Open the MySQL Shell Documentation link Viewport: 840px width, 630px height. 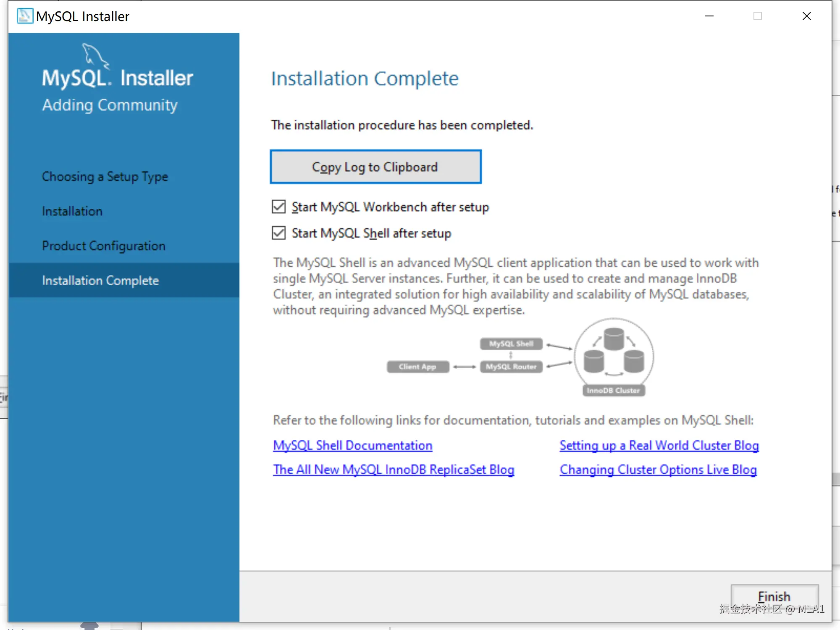pos(352,446)
